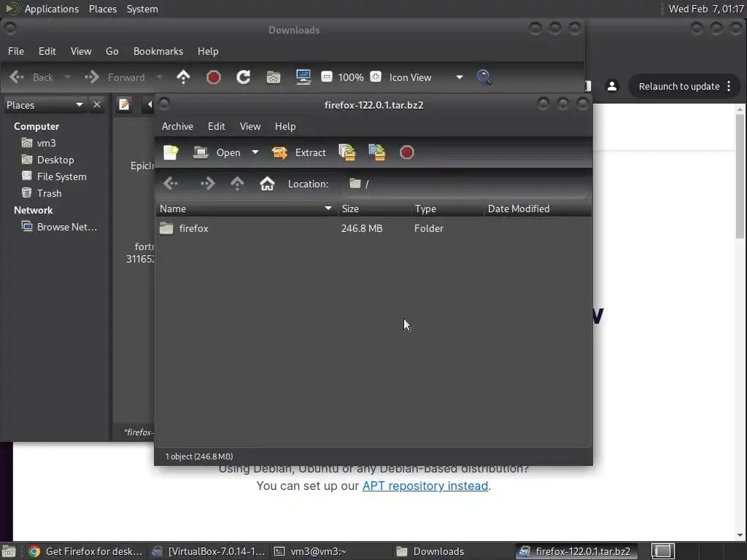Open the archive manager Help menu
Image resolution: width=747 pixels, height=560 pixels.
click(x=285, y=126)
